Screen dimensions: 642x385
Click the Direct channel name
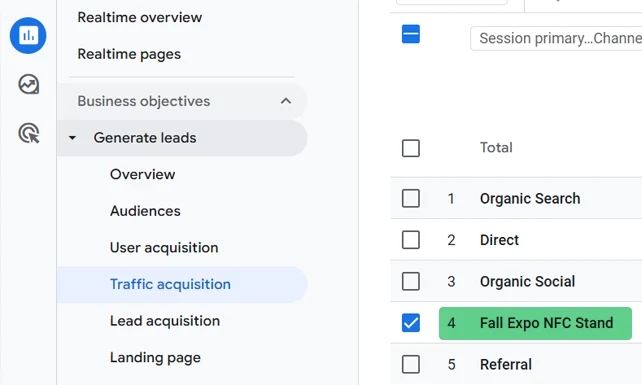[x=500, y=240]
